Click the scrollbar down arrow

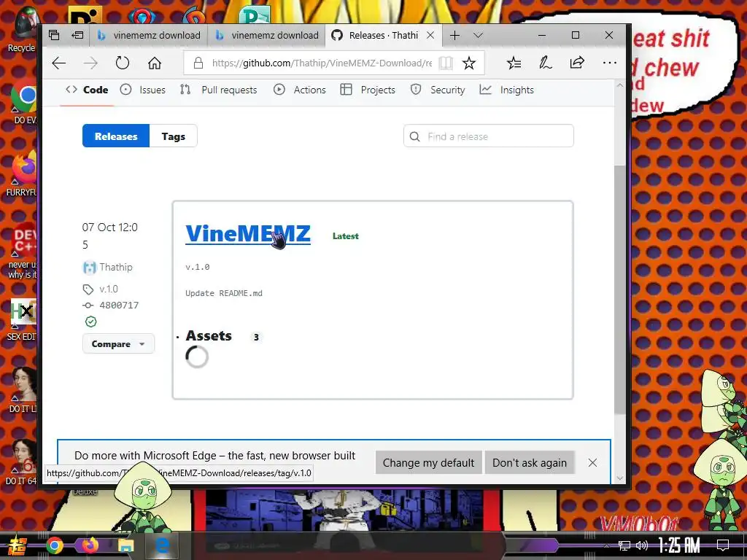tap(619, 478)
